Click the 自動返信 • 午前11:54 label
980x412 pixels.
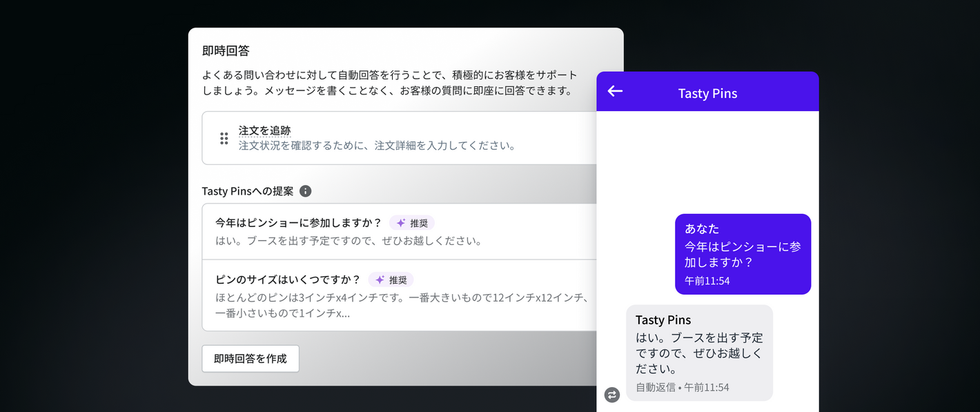682,387
